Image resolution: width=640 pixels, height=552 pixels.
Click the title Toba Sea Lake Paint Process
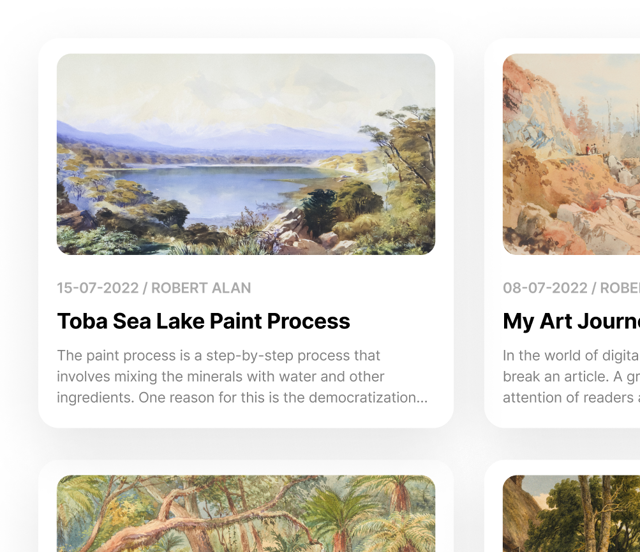click(203, 321)
